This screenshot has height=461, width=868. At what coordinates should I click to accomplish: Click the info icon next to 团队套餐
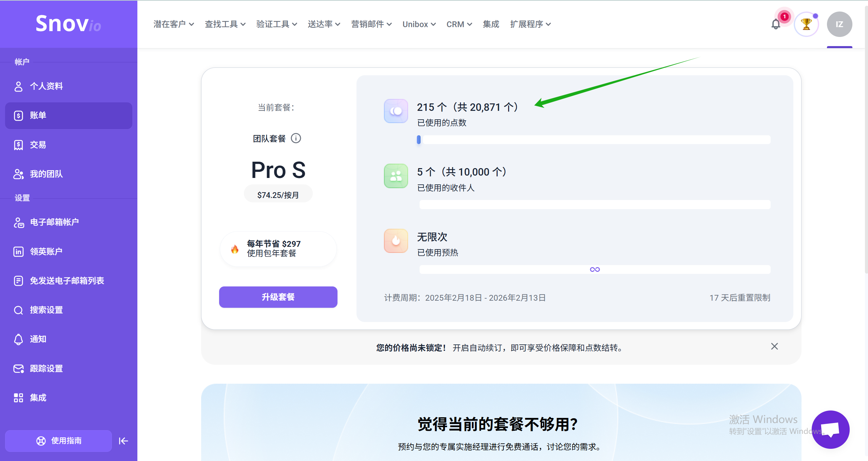click(x=296, y=138)
